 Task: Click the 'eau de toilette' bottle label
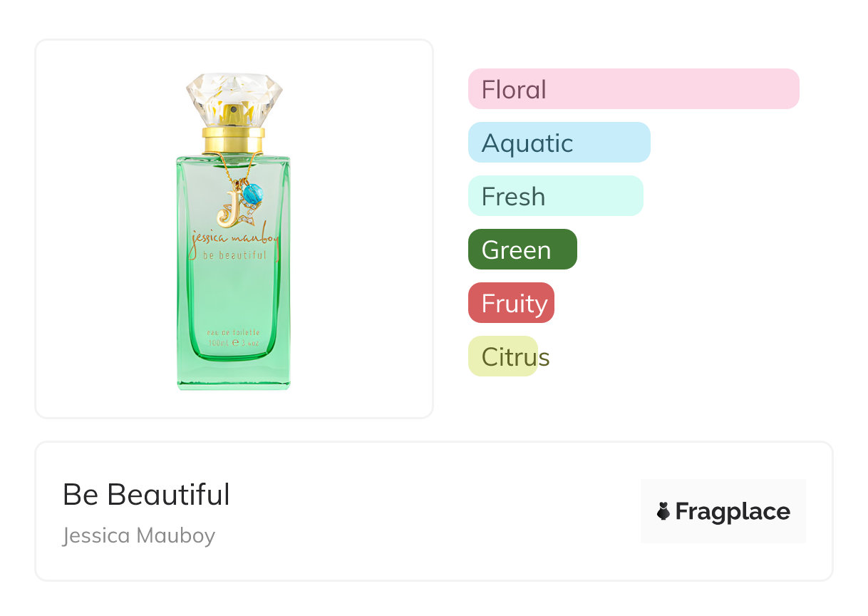pos(233,332)
